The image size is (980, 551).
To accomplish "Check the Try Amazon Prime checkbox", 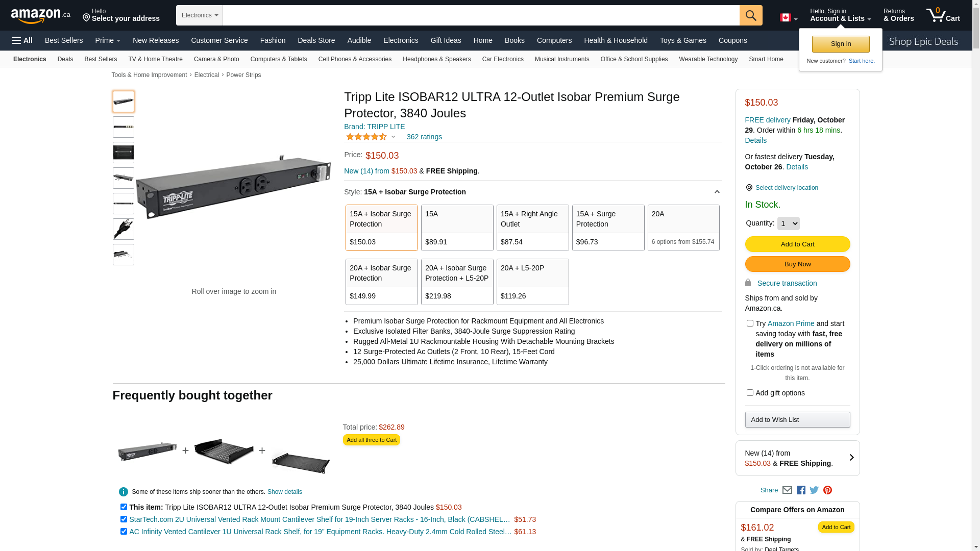I will [750, 323].
